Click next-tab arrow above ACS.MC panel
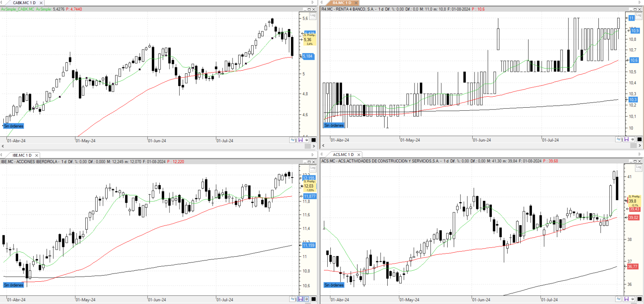 (640, 154)
